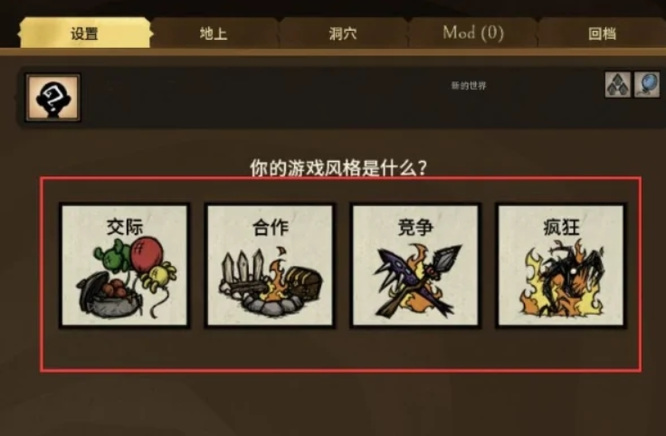This screenshot has width=666, height=436.
Task: Click the 你的游戏风格是什么? heading
Action: [338, 168]
